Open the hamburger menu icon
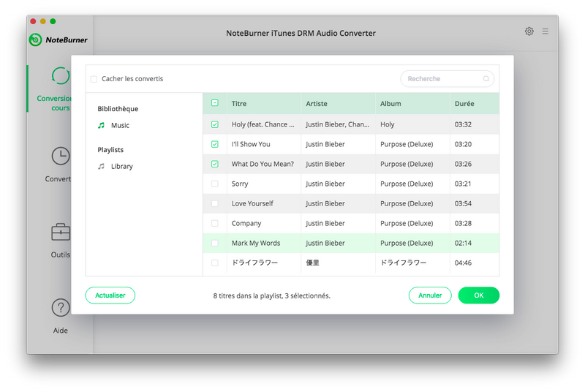Viewport: 585px width, 392px height. [545, 31]
